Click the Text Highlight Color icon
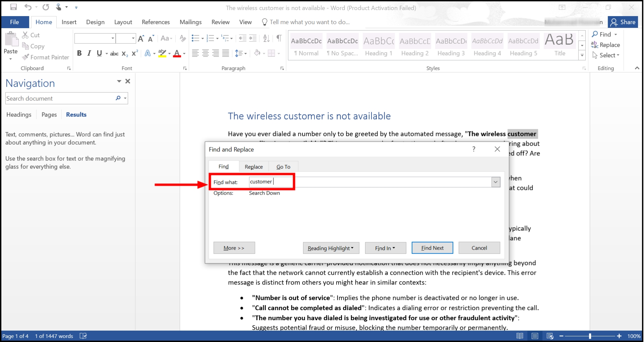Image resolution: width=644 pixels, height=342 pixels. 162,53
